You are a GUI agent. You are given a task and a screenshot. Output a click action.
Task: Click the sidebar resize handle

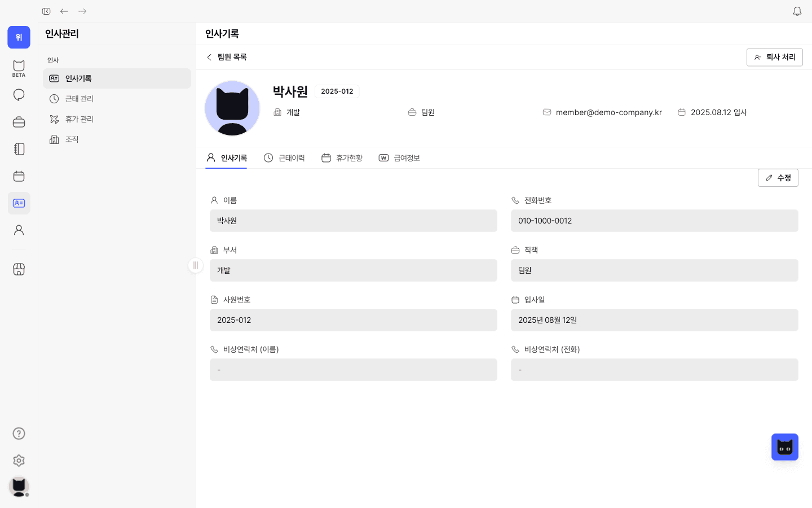196,265
